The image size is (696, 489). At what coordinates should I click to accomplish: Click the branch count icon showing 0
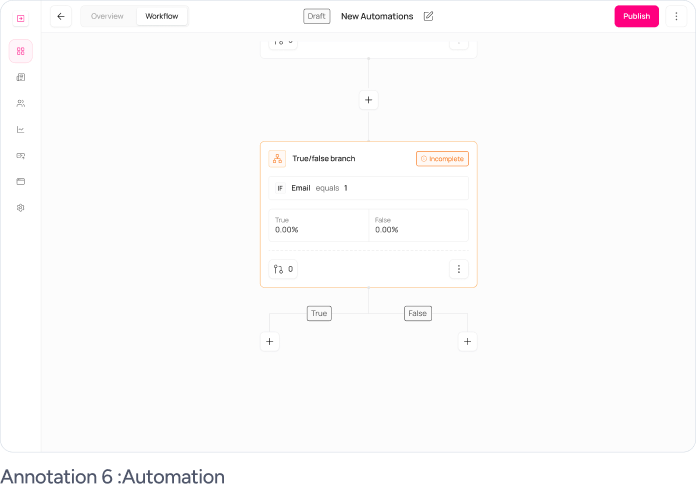pyautogui.click(x=283, y=269)
